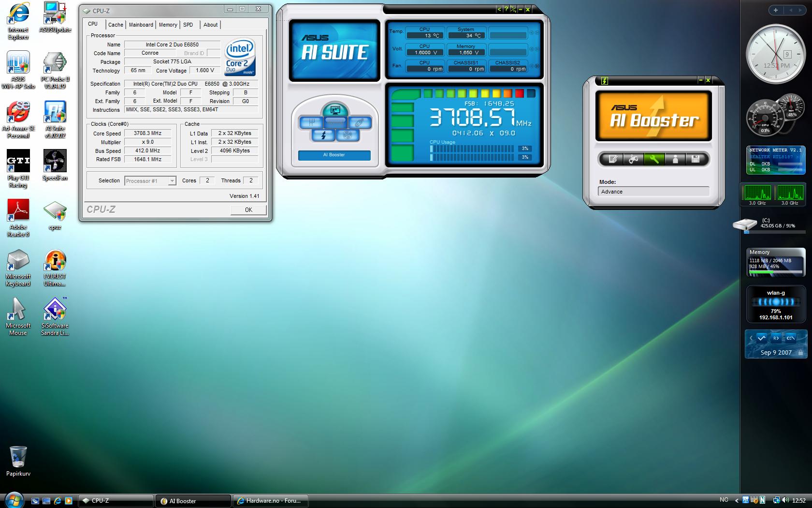The width and height of the screenshot is (812, 508).
Task: Open Windows Media Player quick launch icon
Action: pyautogui.click(x=68, y=501)
